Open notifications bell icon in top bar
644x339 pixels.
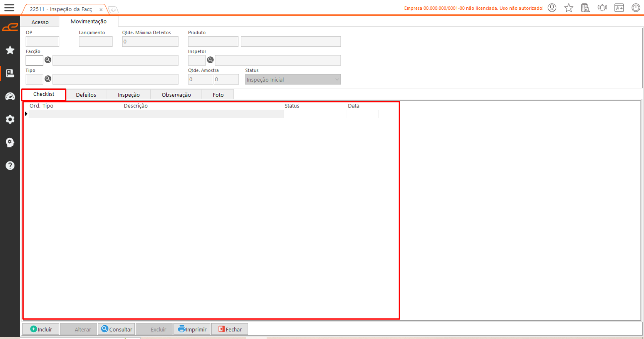[x=602, y=8]
